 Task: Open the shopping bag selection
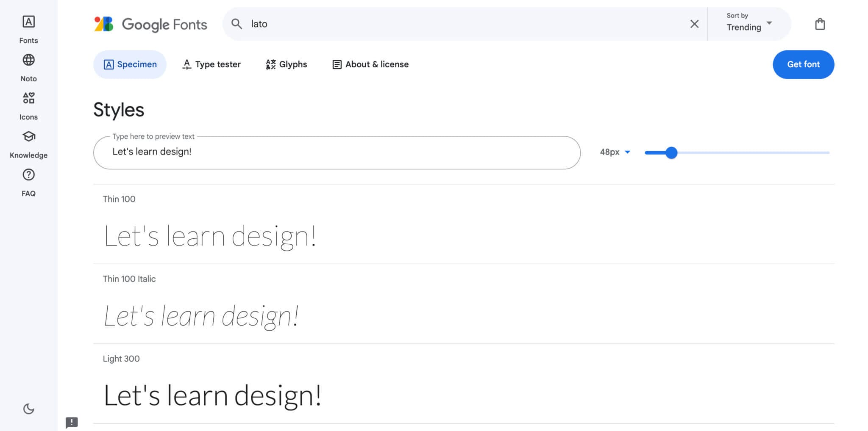coord(820,24)
